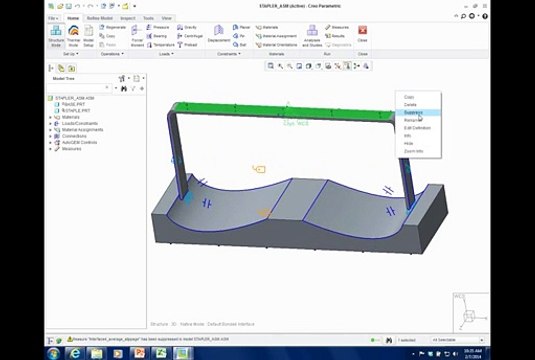Choose Suppress in the context menu
The height and width of the screenshot is (360, 535).
pos(418,112)
